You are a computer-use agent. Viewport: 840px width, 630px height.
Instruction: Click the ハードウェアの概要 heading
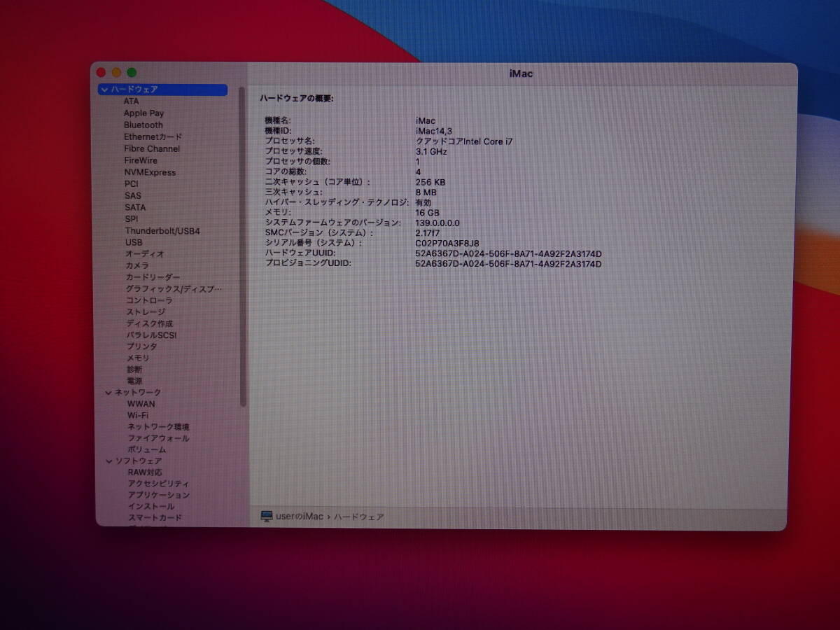[297, 99]
